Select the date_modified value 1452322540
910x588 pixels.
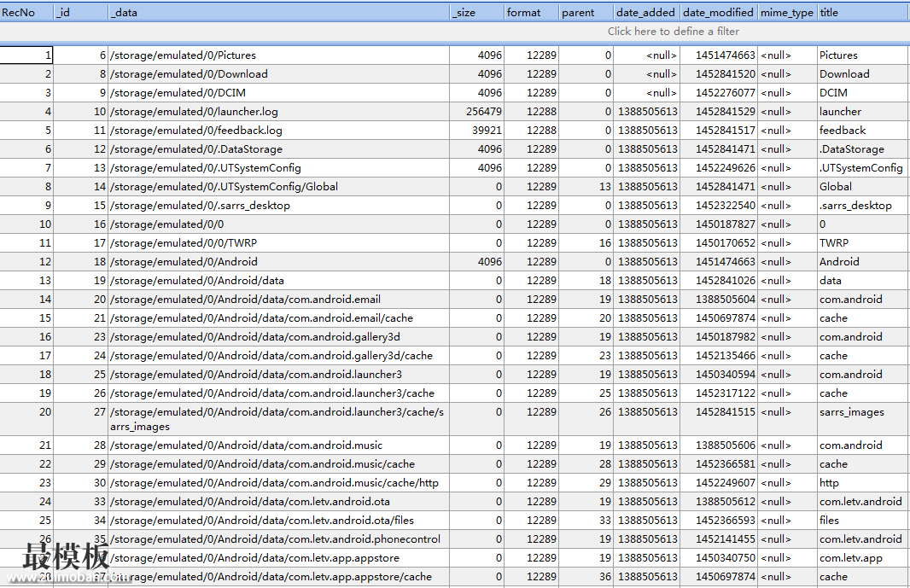[x=719, y=206]
